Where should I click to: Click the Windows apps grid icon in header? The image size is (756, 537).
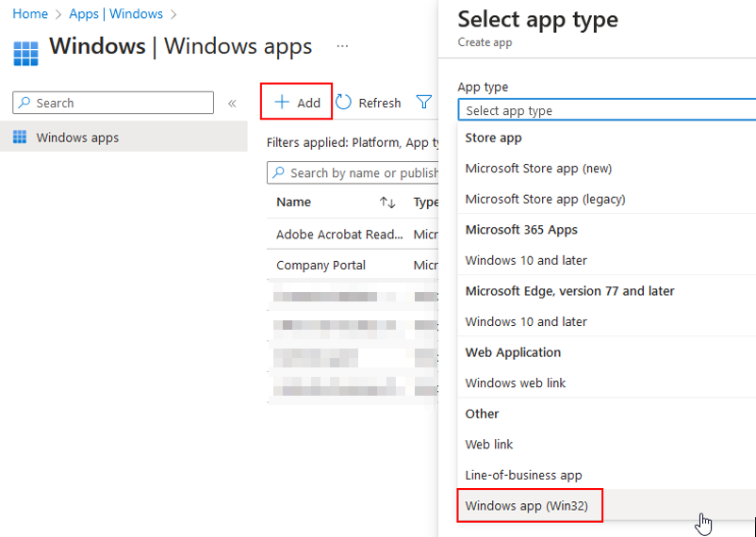25,51
